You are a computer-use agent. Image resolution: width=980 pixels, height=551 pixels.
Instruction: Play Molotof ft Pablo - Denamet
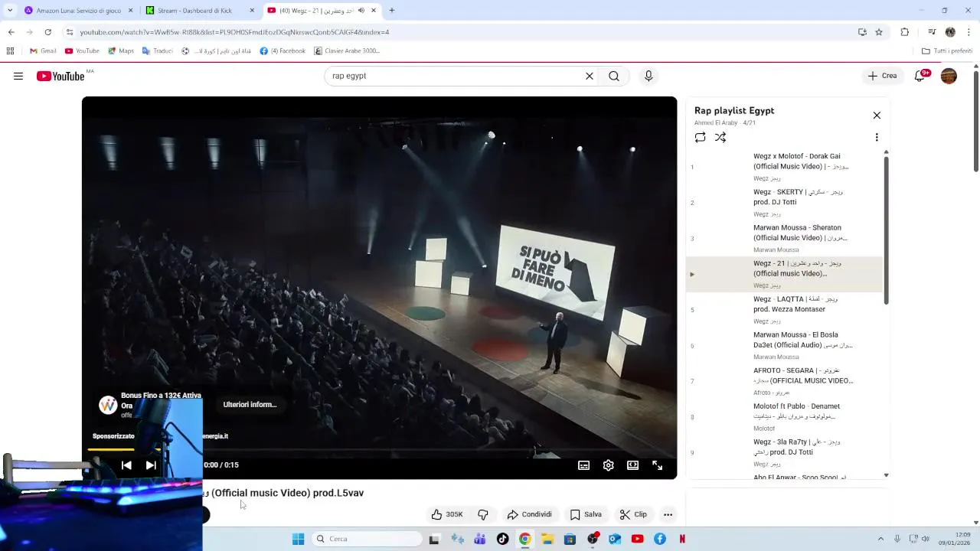coord(786,417)
